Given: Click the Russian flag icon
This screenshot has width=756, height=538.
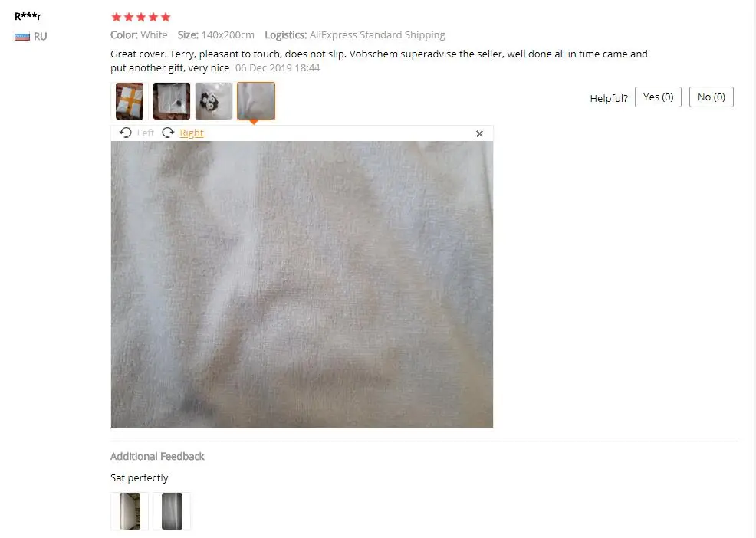Looking at the screenshot, I should (x=22, y=36).
